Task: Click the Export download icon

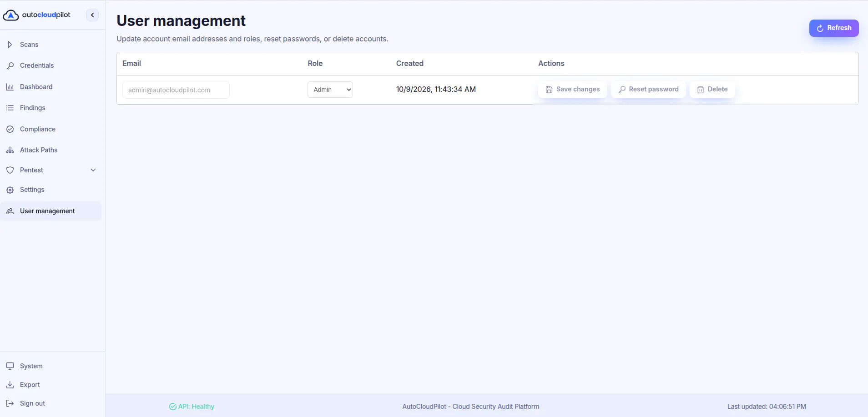Action: point(10,385)
